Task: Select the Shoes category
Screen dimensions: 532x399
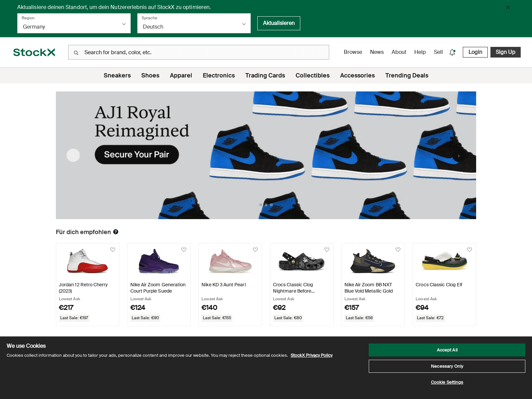Action: (x=150, y=75)
